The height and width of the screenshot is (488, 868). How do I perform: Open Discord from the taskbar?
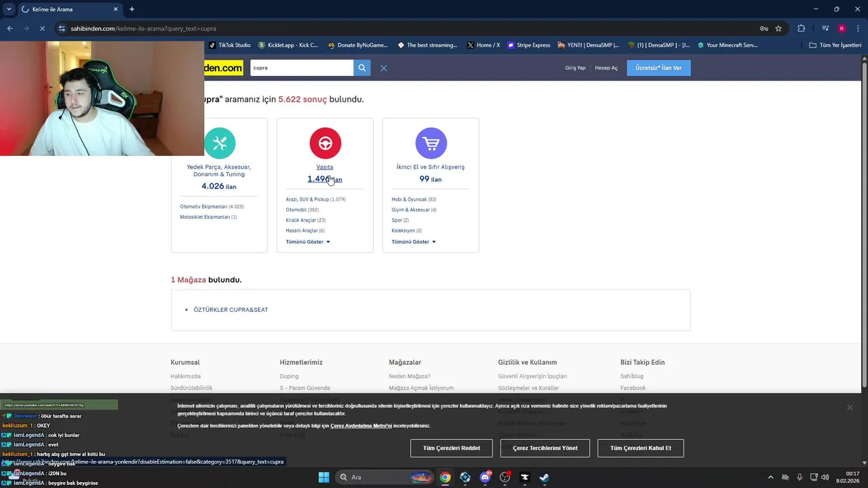485,477
